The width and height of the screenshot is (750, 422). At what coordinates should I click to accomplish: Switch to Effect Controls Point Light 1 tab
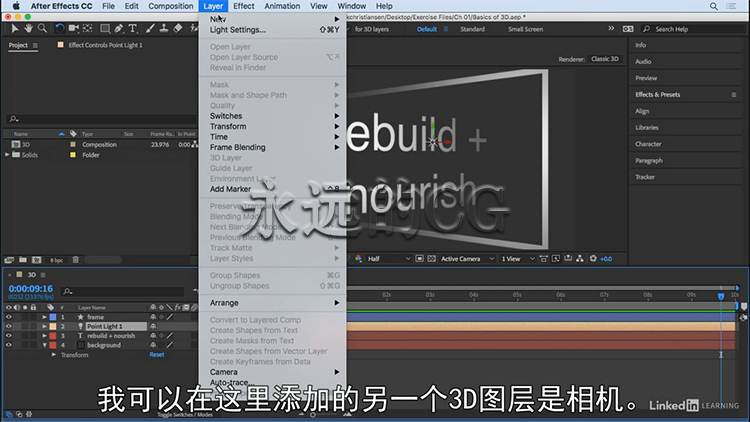105,45
